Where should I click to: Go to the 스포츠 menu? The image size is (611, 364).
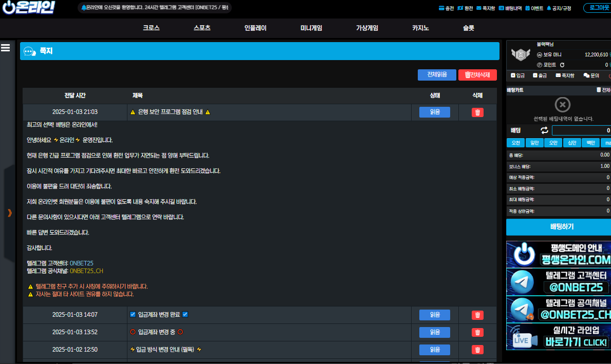202,28
